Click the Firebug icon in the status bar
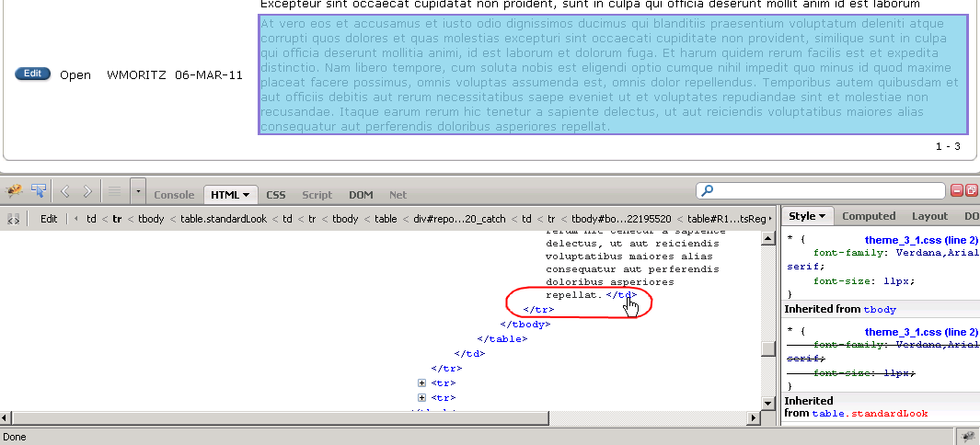 [x=966, y=437]
